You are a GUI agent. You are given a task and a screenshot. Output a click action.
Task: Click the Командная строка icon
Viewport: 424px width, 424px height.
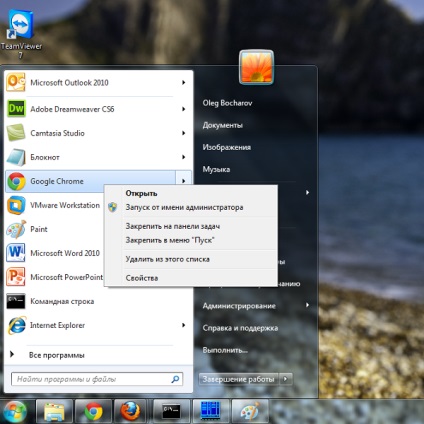16,301
